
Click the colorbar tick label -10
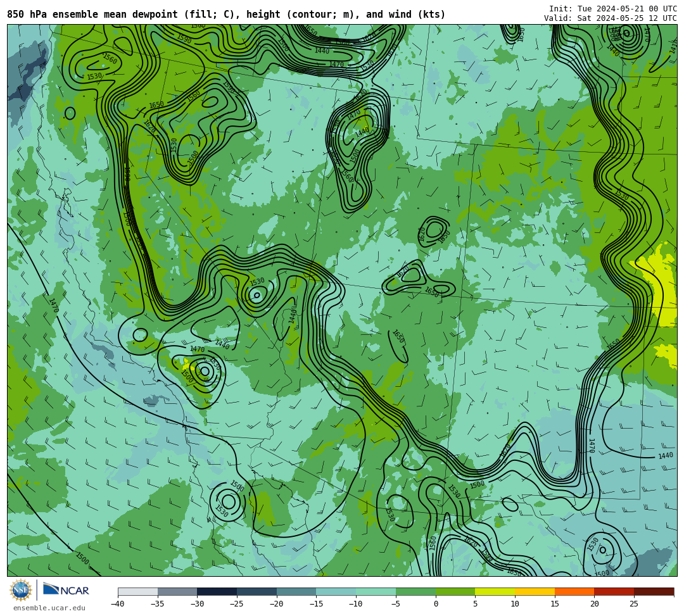coord(355,604)
